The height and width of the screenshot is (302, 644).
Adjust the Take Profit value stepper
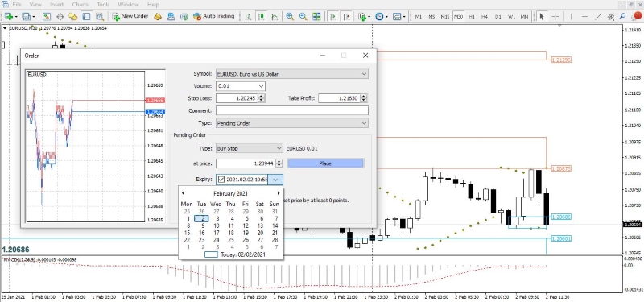tap(364, 98)
